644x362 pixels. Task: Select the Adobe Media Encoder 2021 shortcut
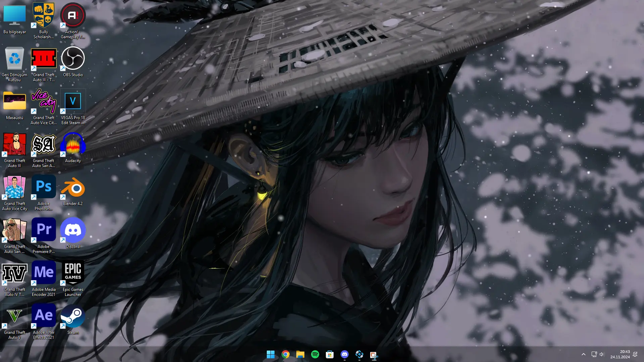(44, 279)
